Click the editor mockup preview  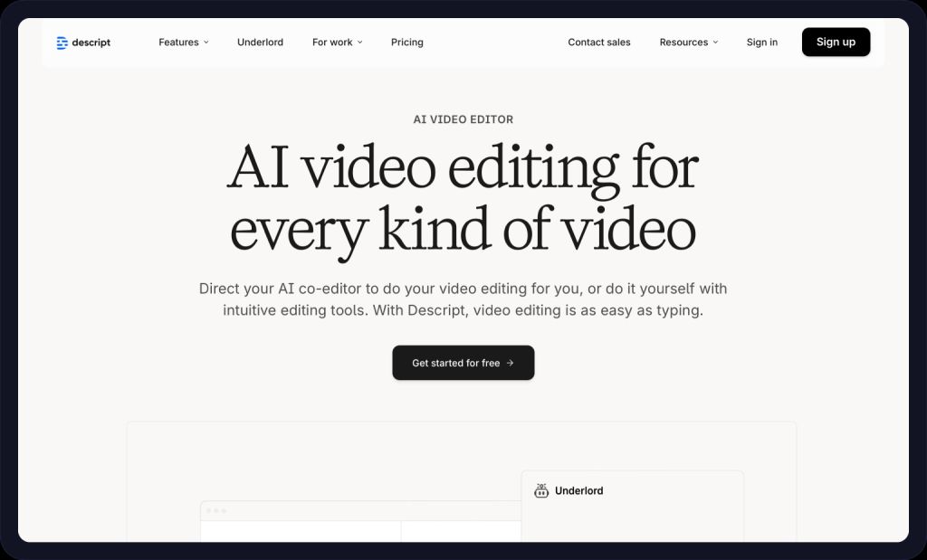pyautogui.click(x=362, y=525)
